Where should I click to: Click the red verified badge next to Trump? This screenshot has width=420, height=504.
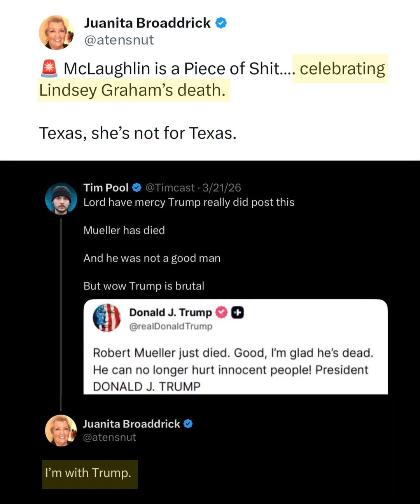[221, 312]
